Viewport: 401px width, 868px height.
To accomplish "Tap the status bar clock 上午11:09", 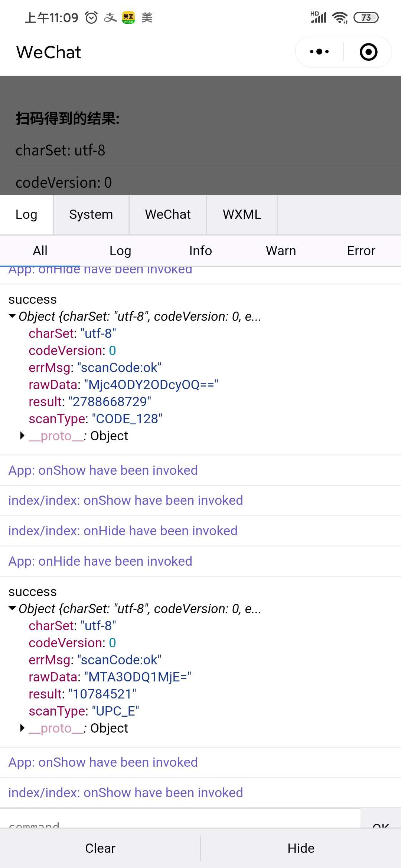I will pyautogui.click(x=52, y=17).
